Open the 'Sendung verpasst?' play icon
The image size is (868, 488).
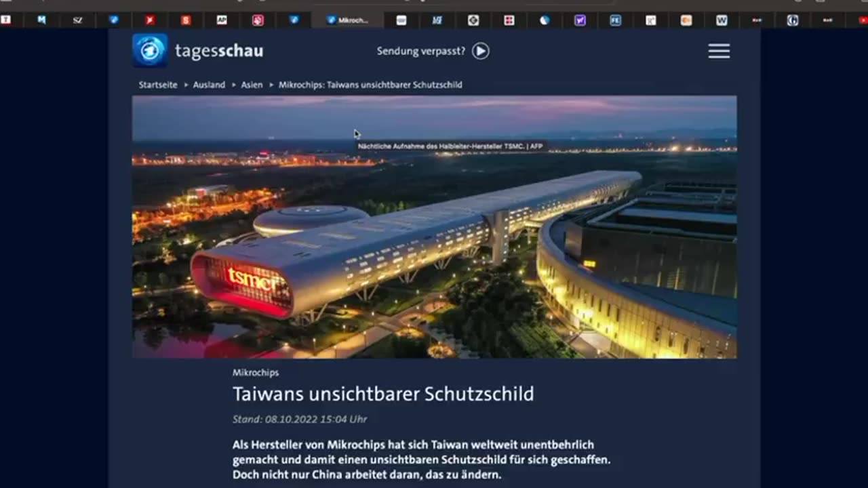click(x=481, y=51)
